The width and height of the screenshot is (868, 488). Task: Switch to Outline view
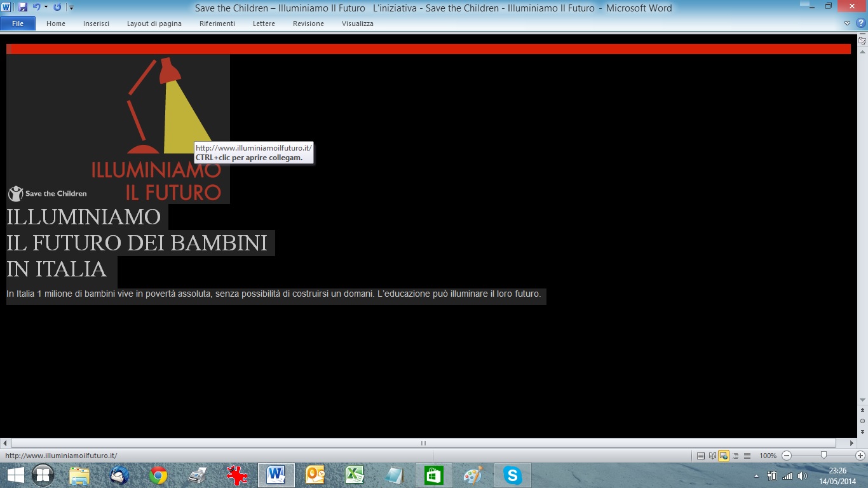pos(735,456)
